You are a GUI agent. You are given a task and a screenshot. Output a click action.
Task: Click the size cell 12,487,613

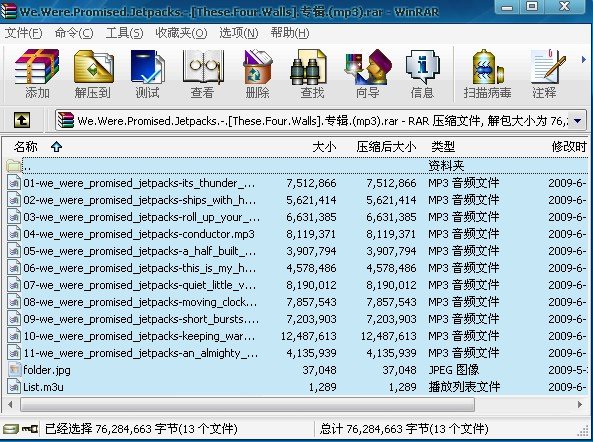pos(308,336)
